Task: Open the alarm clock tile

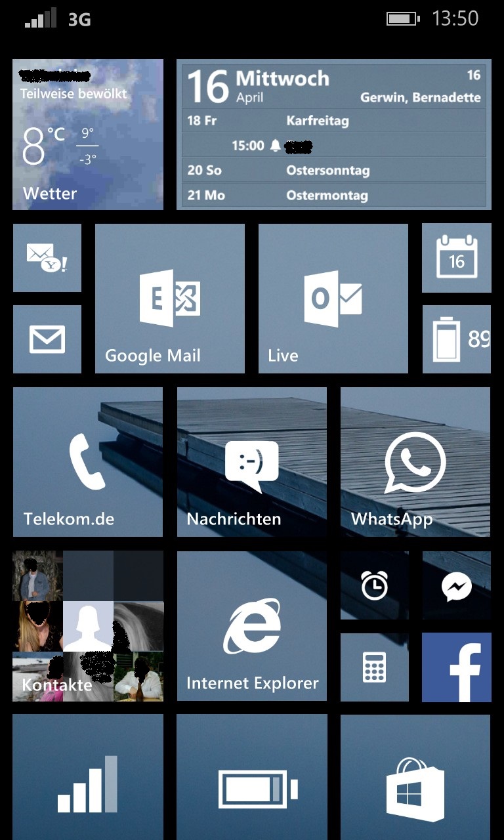Action: (375, 585)
